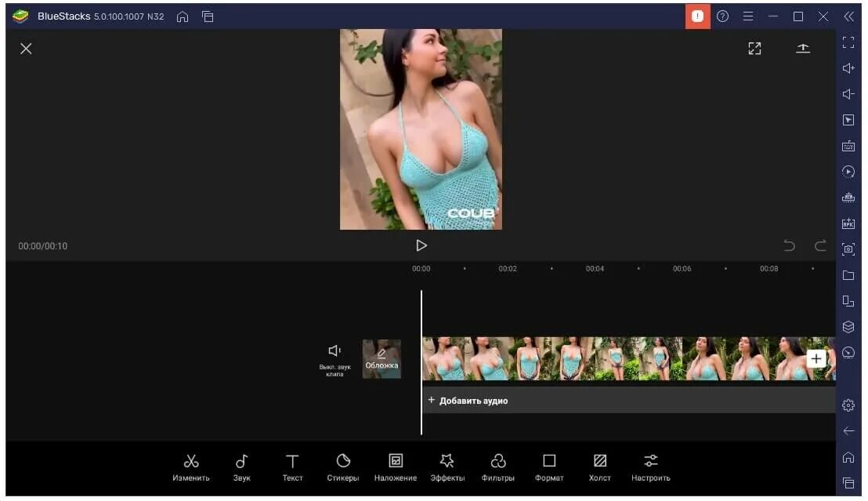Open the Наложение overlay tool
The image size is (868, 501).
396,468
